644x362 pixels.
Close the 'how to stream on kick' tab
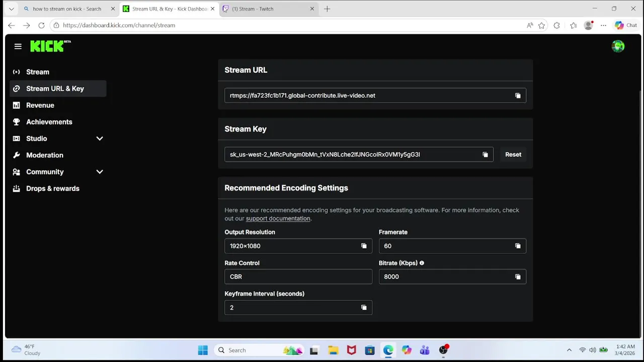click(x=113, y=9)
